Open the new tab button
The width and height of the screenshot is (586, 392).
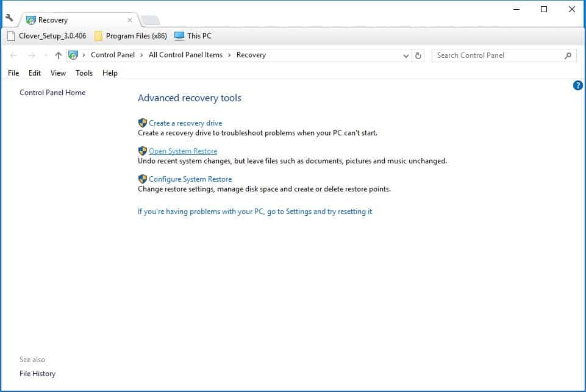point(151,20)
